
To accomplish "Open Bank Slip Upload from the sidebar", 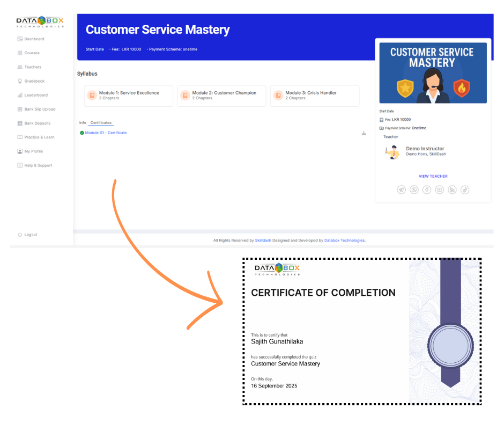I will pos(40,109).
